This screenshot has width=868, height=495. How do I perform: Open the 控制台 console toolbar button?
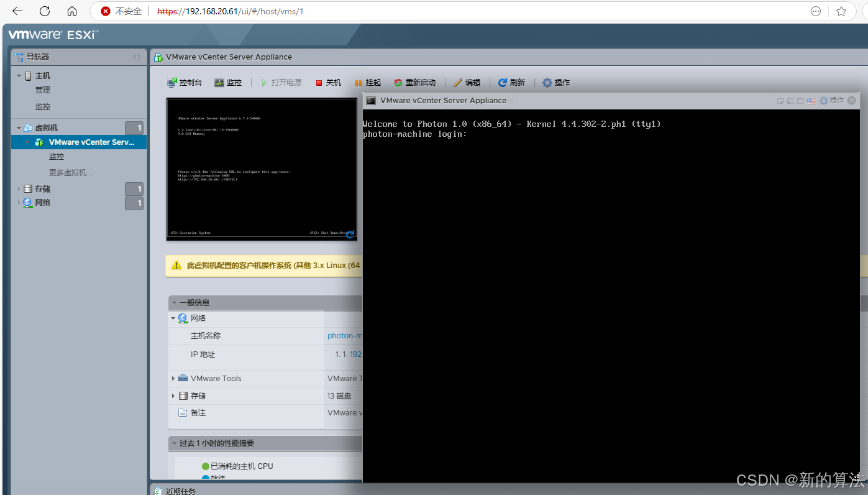(185, 83)
